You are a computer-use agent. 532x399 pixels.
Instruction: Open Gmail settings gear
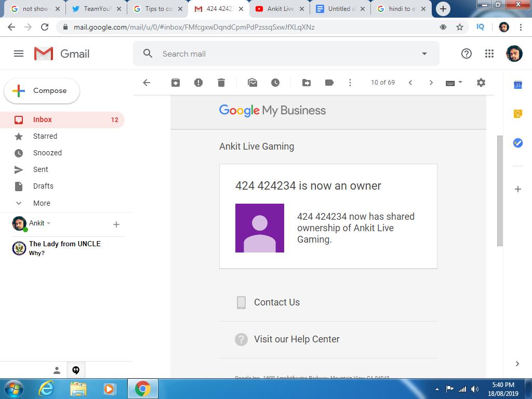click(x=481, y=83)
